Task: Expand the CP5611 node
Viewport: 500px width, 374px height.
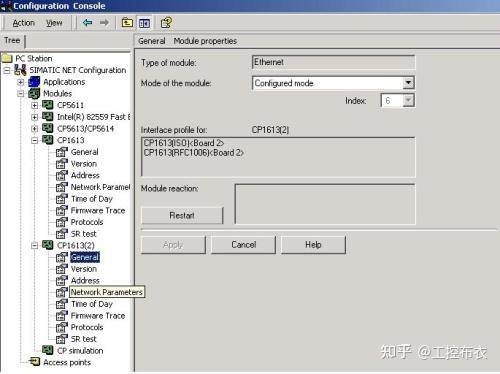Action: [x=34, y=105]
